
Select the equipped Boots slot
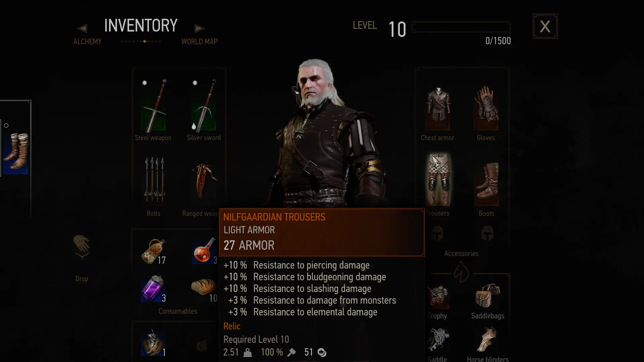486,184
